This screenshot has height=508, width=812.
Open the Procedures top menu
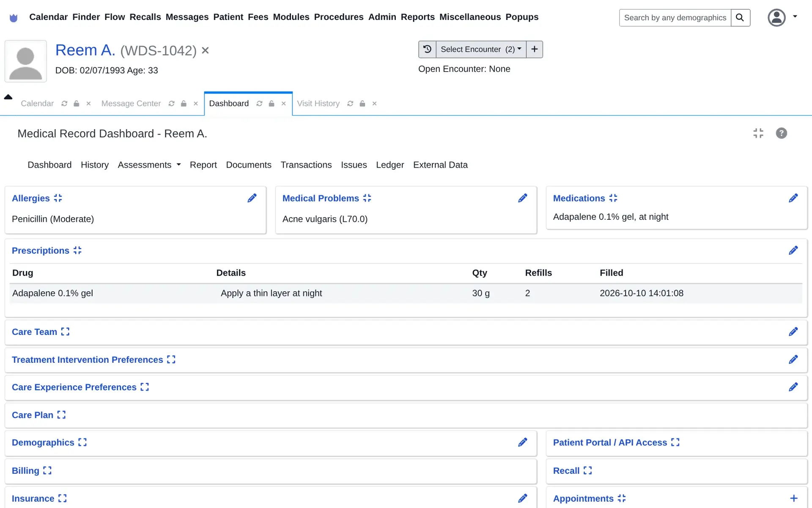(x=339, y=17)
